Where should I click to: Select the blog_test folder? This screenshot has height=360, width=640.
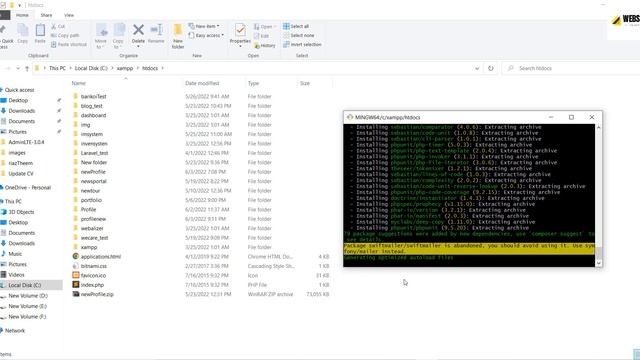pos(91,106)
